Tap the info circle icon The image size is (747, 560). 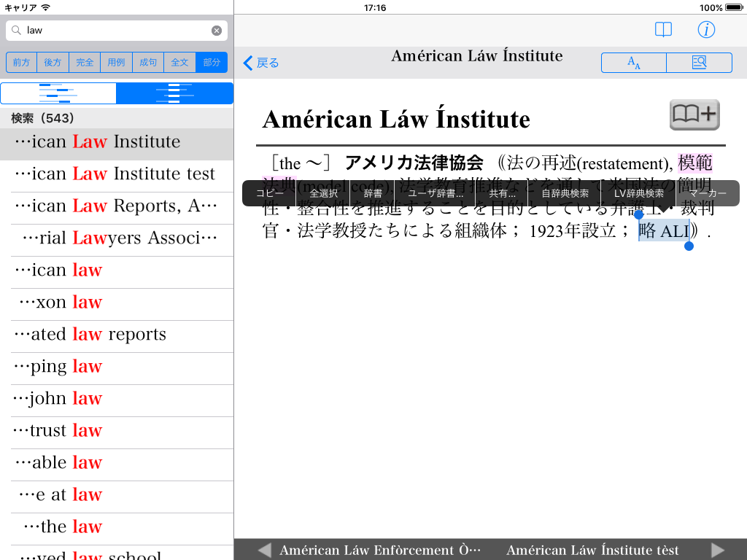click(x=706, y=30)
